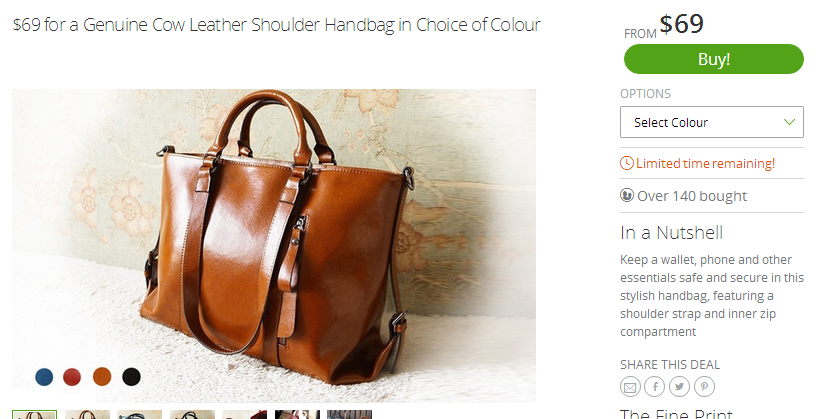This screenshot has height=419, width=840.
Task: Click the green Buy! button
Action: coord(714,59)
